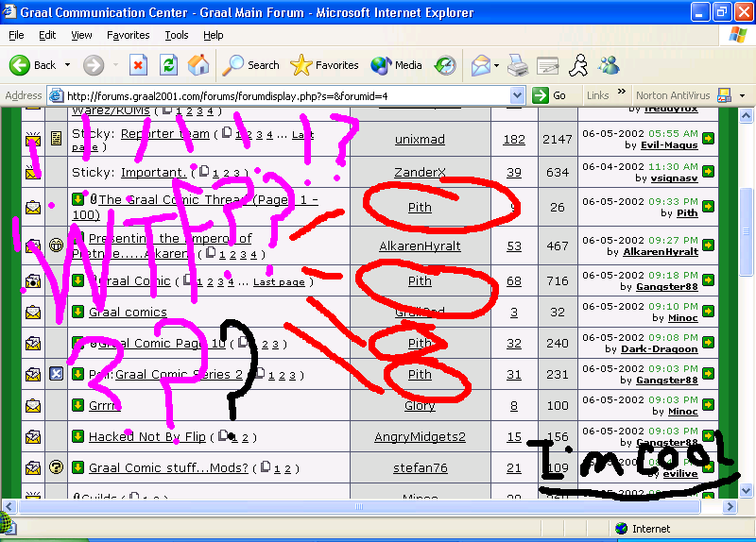The image size is (756, 542).
Task: Open the Tools menu
Action: (x=177, y=35)
